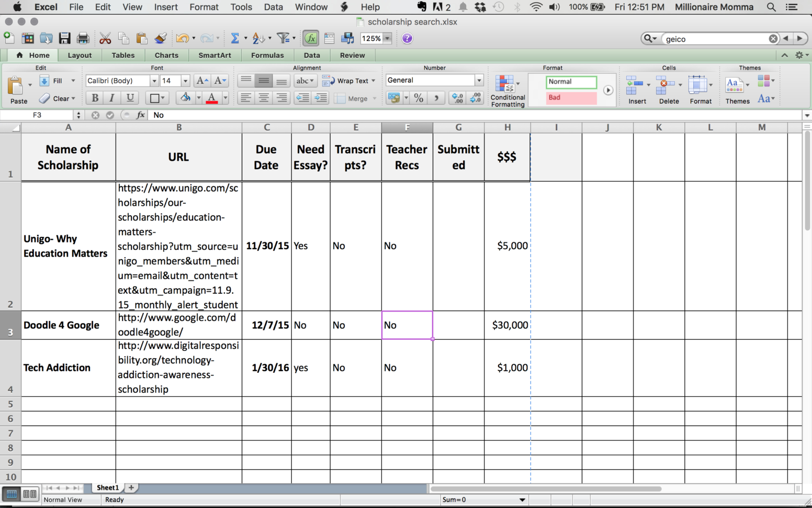Viewport: 812px width, 508px height.
Task: Toggle Italic formatting
Action: 112,98
